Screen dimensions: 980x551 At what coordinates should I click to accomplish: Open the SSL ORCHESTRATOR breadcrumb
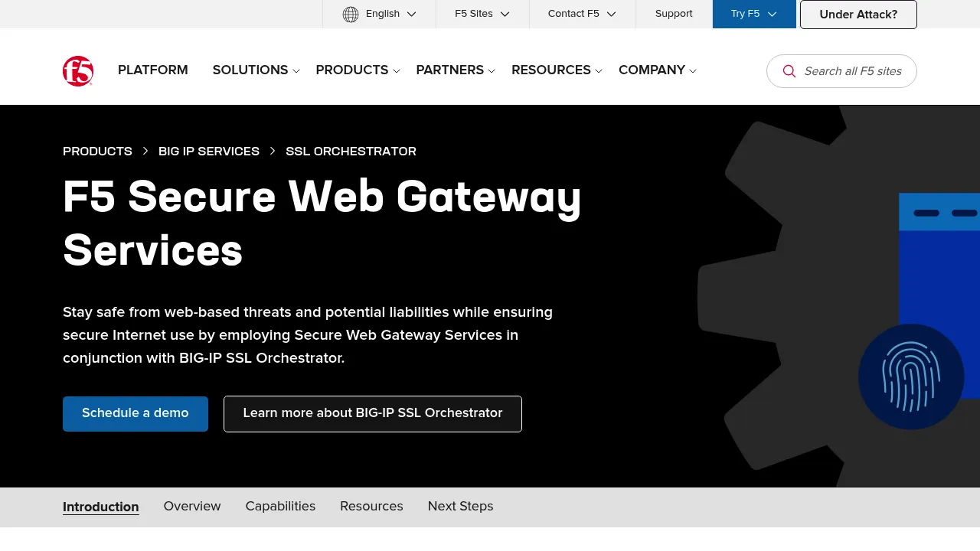(351, 152)
